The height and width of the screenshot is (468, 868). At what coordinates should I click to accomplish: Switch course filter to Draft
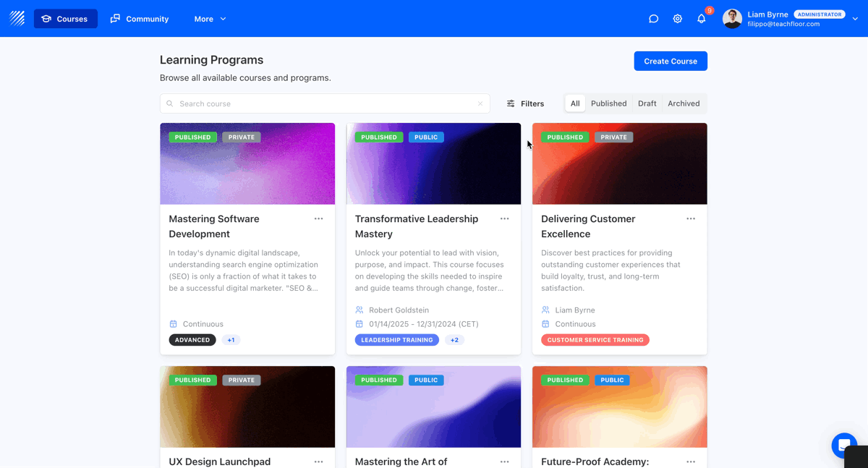(x=647, y=103)
